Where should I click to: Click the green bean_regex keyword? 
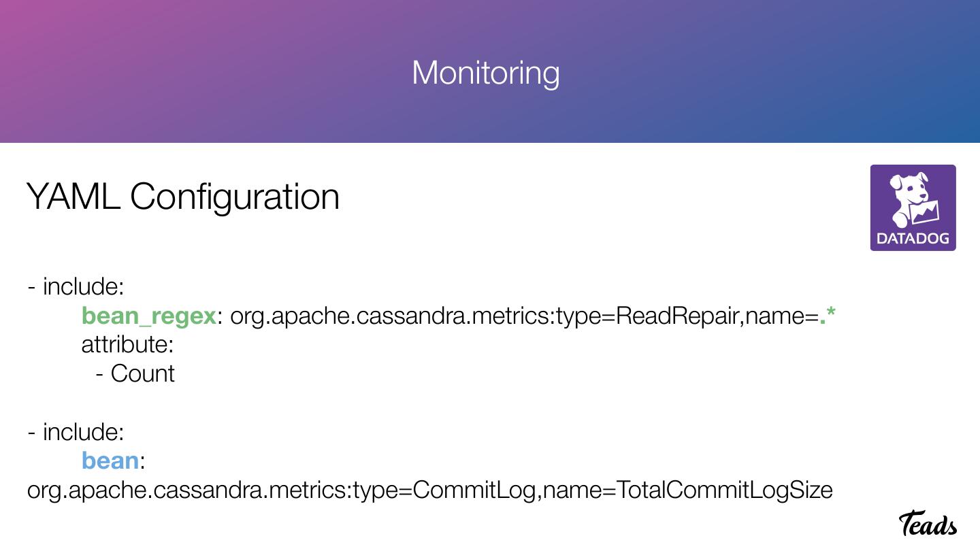148,316
